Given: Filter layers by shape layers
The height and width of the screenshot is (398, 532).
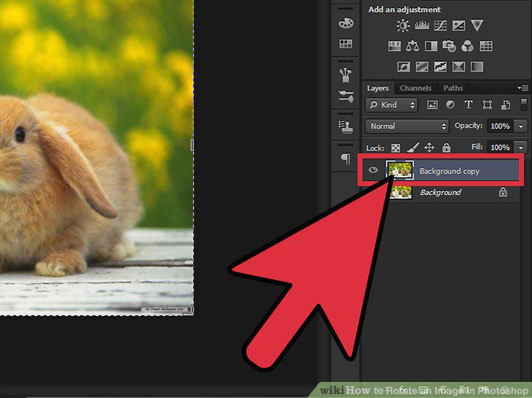Looking at the screenshot, I should (x=487, y=104).
